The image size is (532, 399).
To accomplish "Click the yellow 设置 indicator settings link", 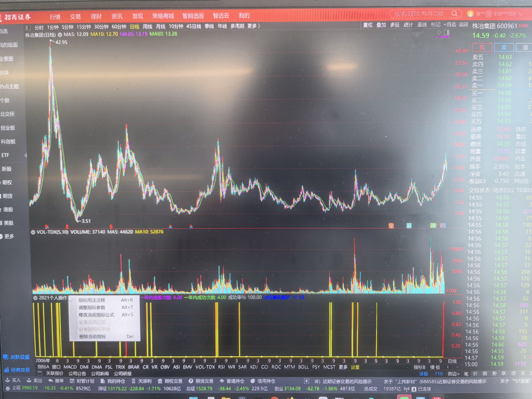I will tap(355, 367).
